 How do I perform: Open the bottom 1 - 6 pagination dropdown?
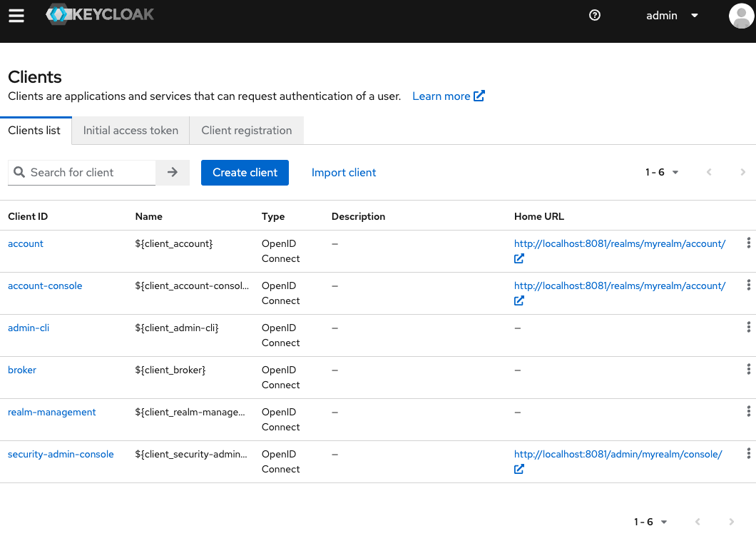tap(650, 522)
